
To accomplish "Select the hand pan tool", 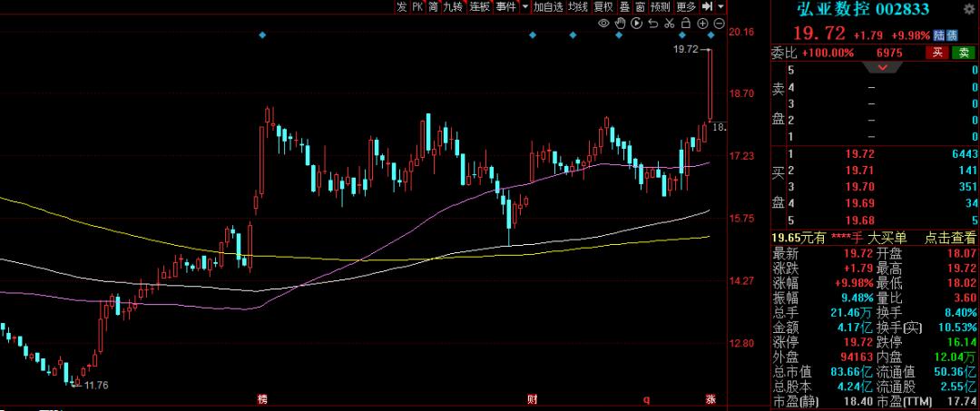I will click(x=621, y=23).
